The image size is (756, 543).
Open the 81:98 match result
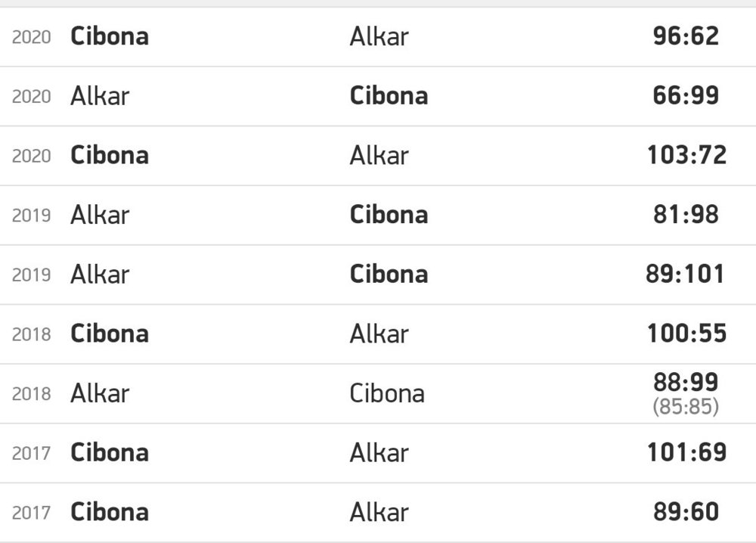686,215
